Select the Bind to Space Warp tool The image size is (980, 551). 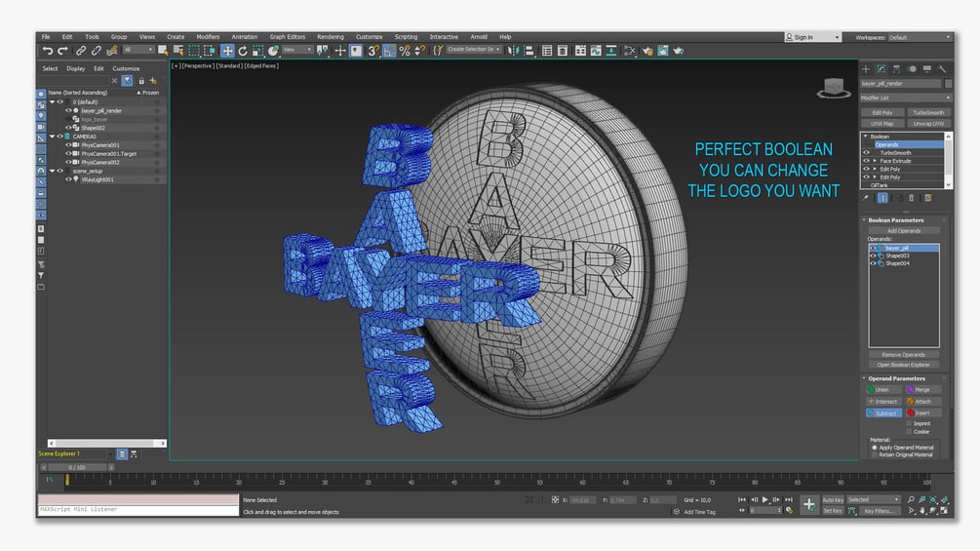112,51
